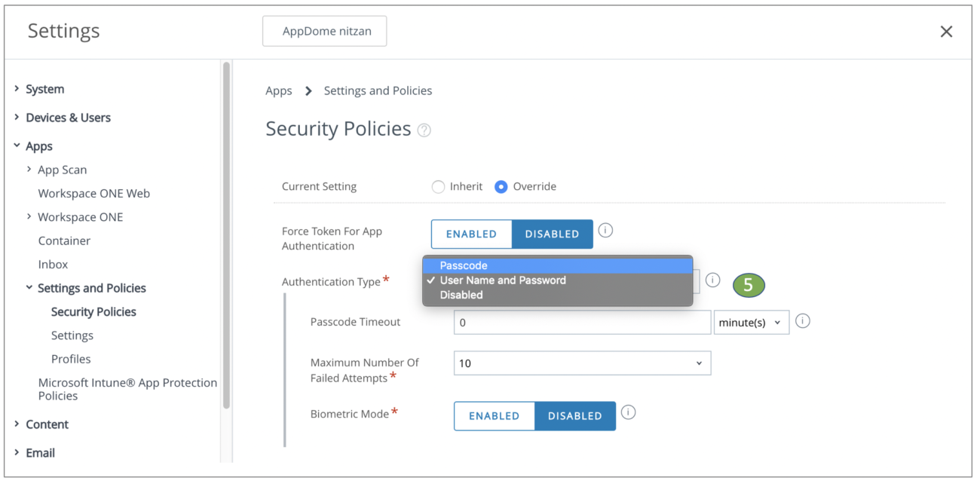
Task: Click the AppDome nitzan button
Action: 324,31
